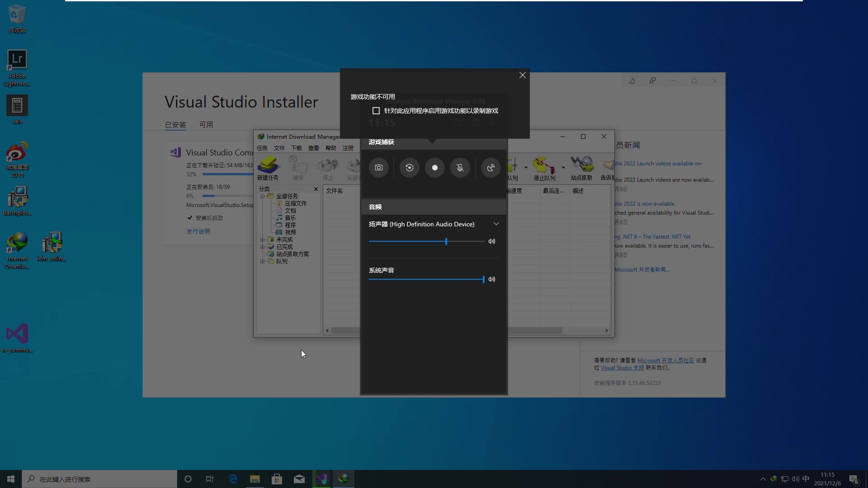
Task: Expand the 未完成 tree node
Action: (262, 239)
